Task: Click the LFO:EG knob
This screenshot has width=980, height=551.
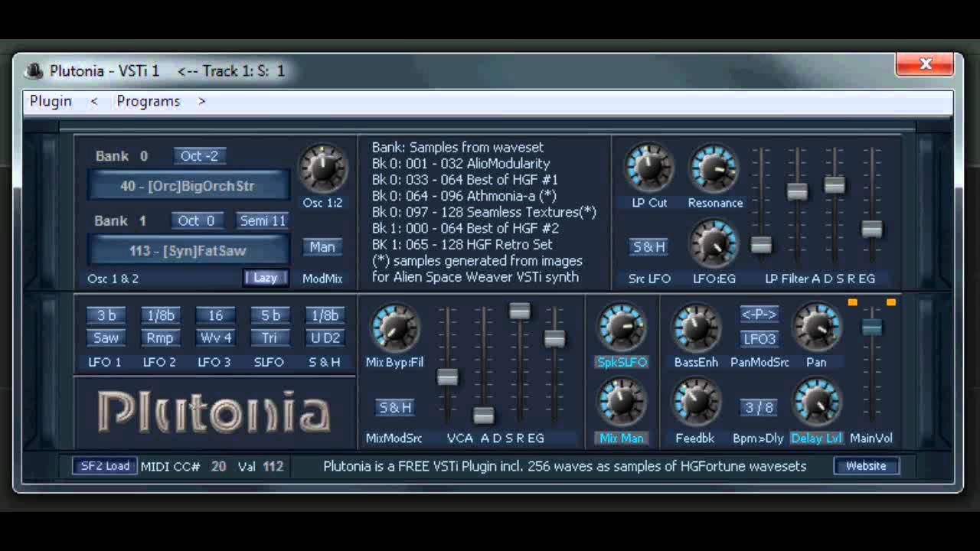Action: point(714,244)
